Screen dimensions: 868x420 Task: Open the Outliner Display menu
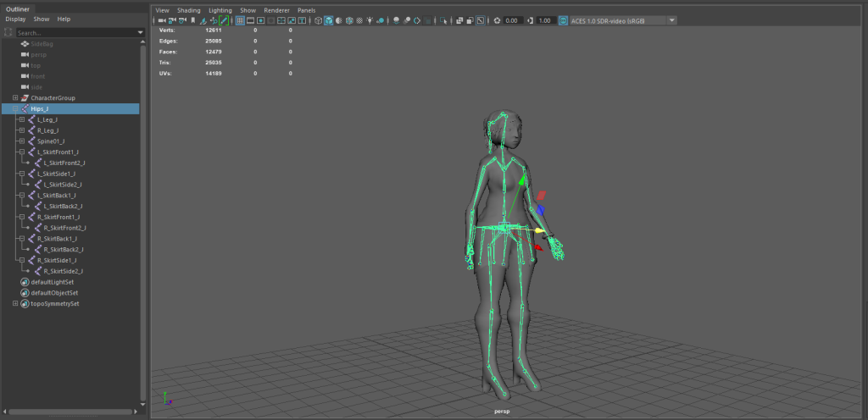(x=15, y=19)
